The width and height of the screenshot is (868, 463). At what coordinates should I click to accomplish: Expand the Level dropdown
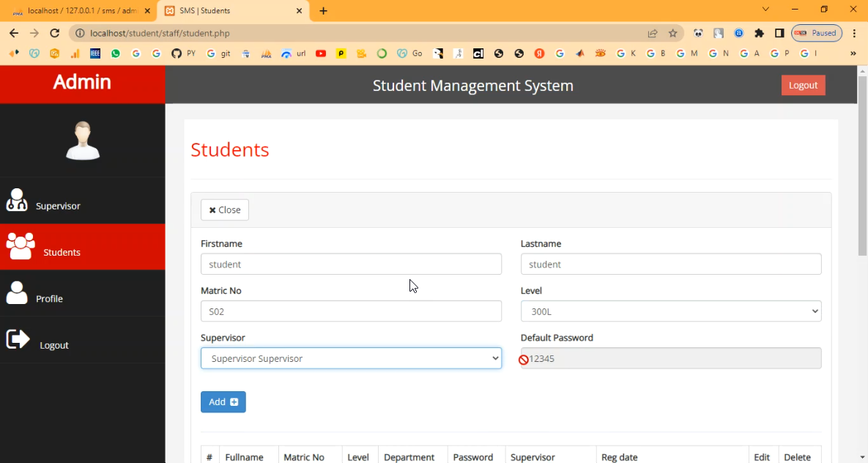[x=670, y=311]
